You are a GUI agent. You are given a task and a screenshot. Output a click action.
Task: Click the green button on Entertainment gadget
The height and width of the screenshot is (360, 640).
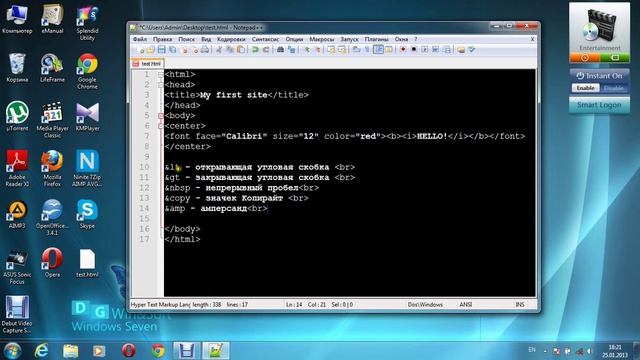pos(614,58)
